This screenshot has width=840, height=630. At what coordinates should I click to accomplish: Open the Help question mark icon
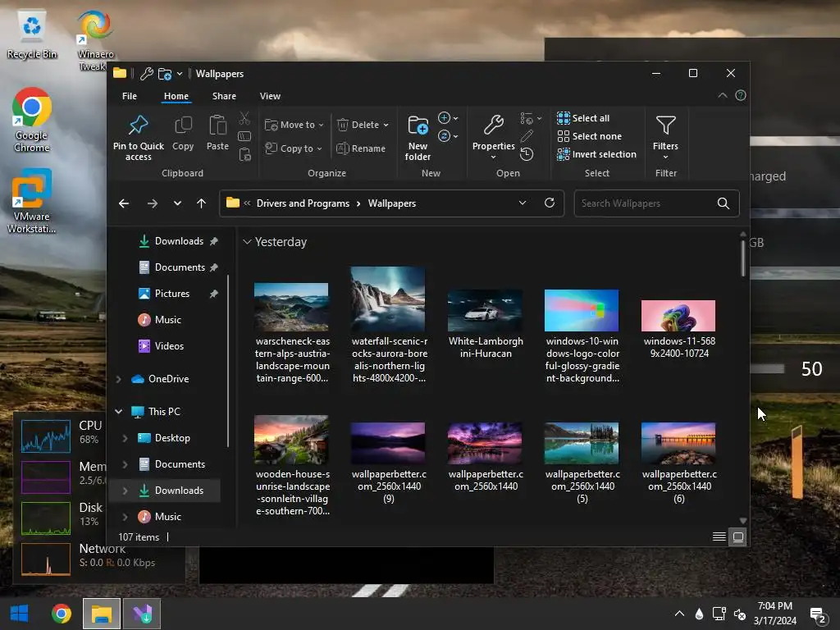pos(741,95)
